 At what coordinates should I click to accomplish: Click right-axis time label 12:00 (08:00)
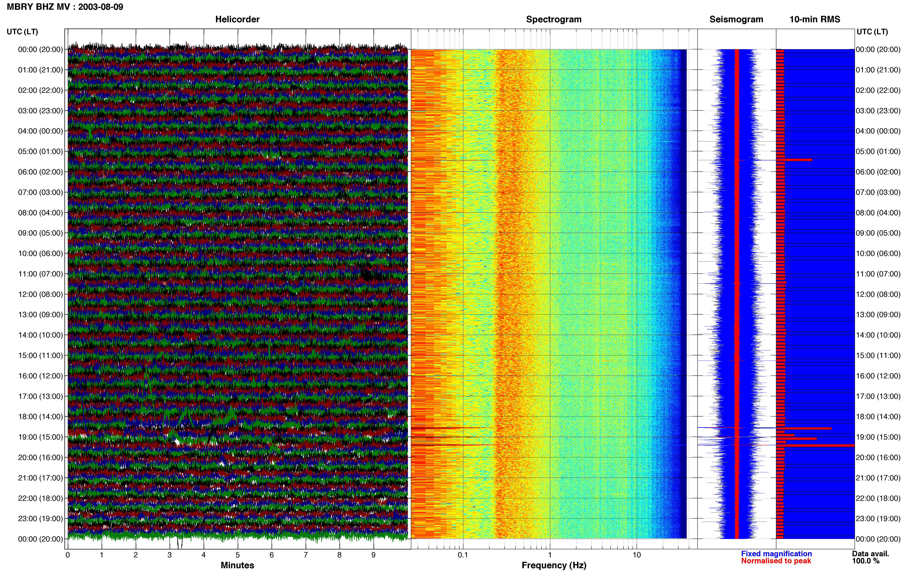(x=878, y=294)
